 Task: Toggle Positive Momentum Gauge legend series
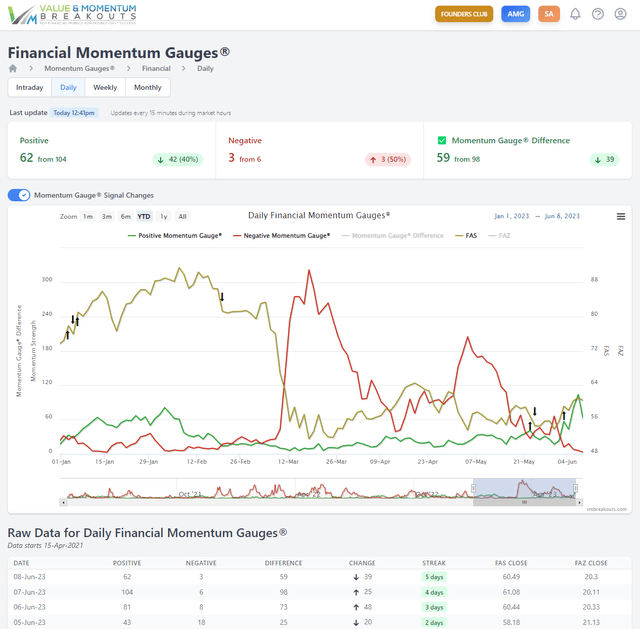[175, 236]
